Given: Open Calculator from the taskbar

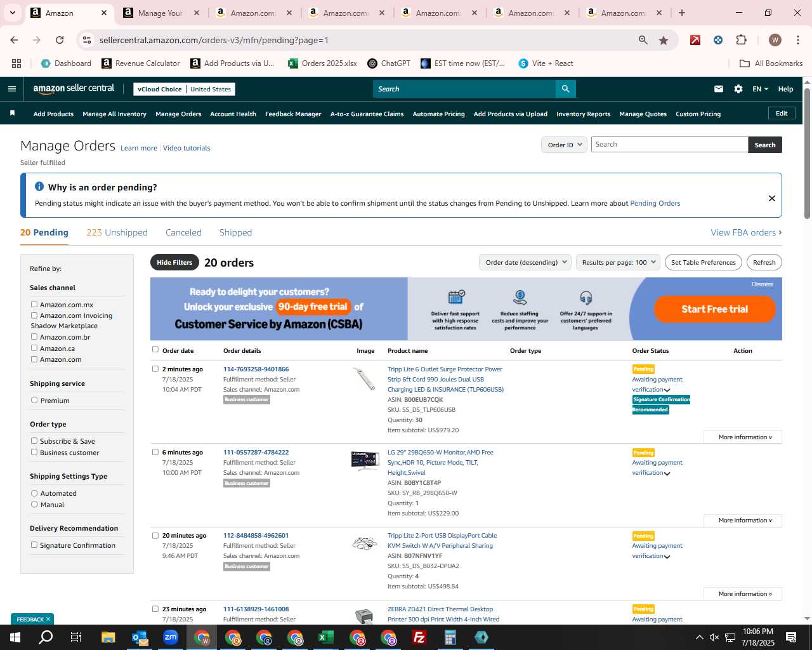Looking at the screenshot, I should 450,637.
